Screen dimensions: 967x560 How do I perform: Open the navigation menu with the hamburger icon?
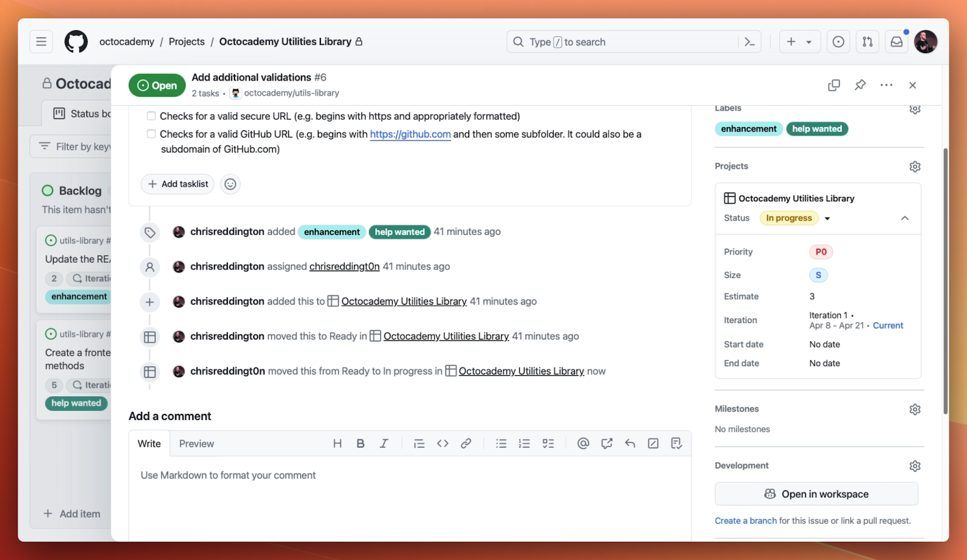(x=40, y=42)
